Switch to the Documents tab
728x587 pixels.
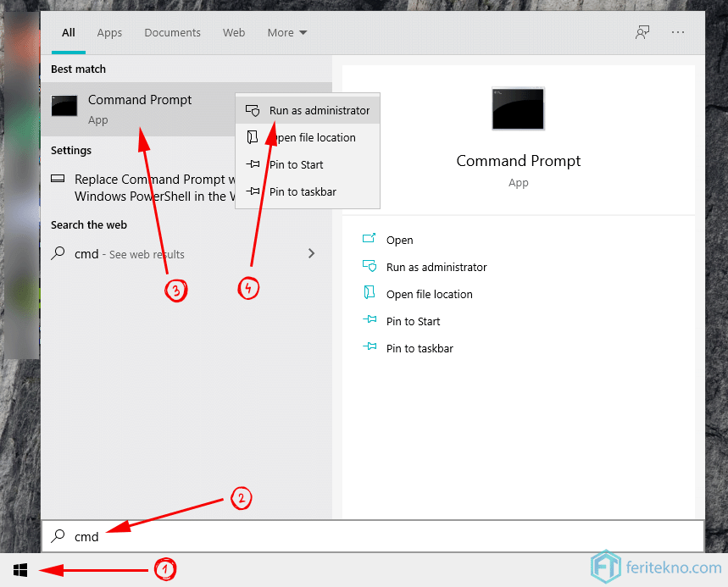[x=172, y=32]
